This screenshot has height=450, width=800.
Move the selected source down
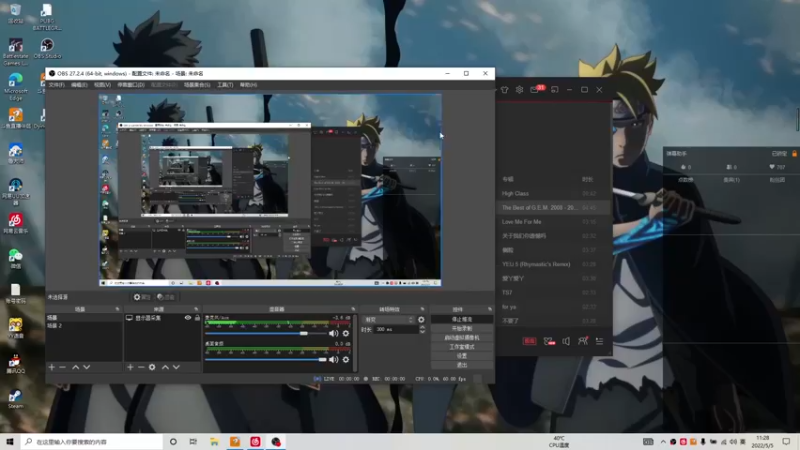click(176, 367)
